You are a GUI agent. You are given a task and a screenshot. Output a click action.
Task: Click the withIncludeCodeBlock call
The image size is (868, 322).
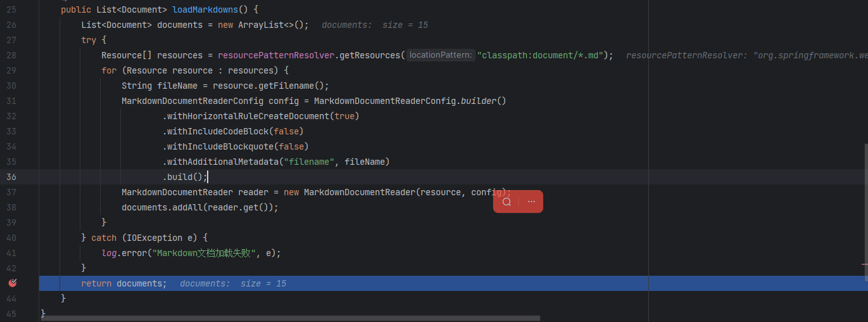point(218,131)
